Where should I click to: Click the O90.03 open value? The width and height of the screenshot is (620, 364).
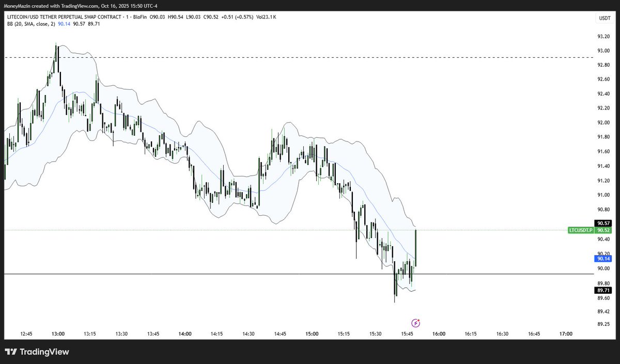(157, 17)
